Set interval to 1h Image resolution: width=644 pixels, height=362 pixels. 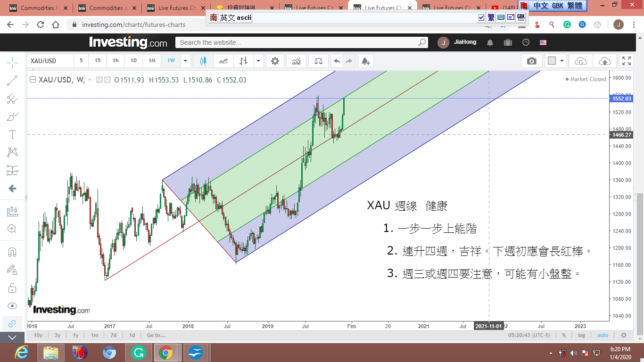tap(116, 61)
